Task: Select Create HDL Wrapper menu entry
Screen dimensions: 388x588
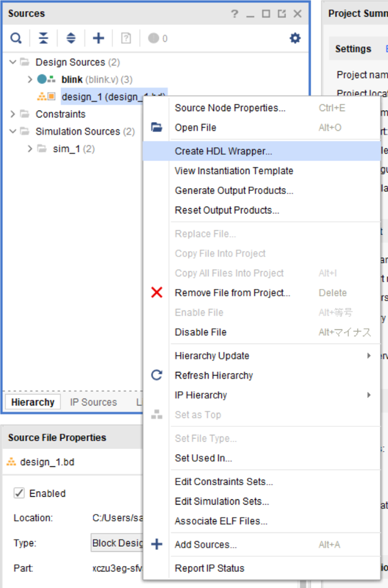Action: click(x=223, y=151)
